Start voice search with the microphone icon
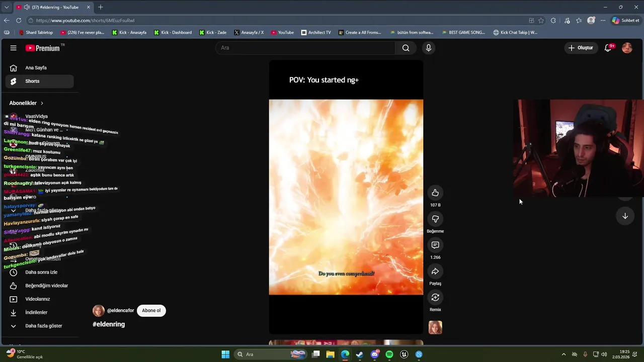The width and height of the screenshot is (644, 362). 428,48
